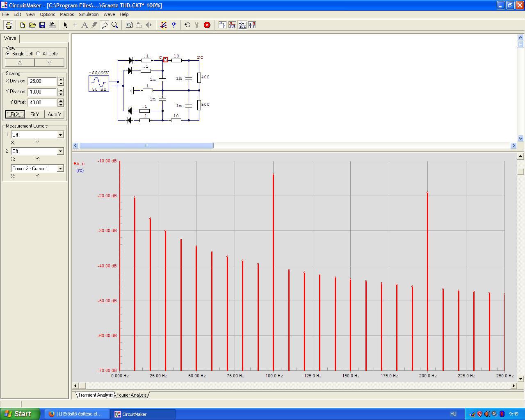Click the Fit to Window icon
Viewport: 525px width, 420px height.
129,25
